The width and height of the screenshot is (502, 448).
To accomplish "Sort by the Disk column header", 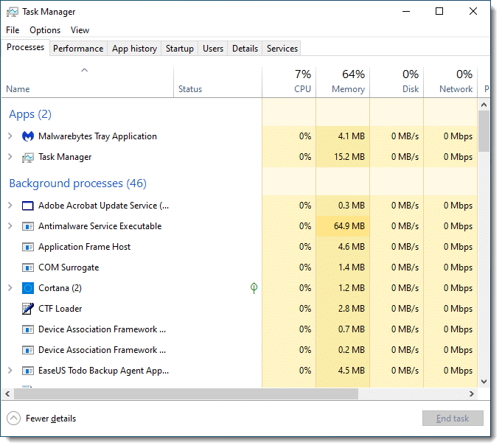I will click(398, 83).
